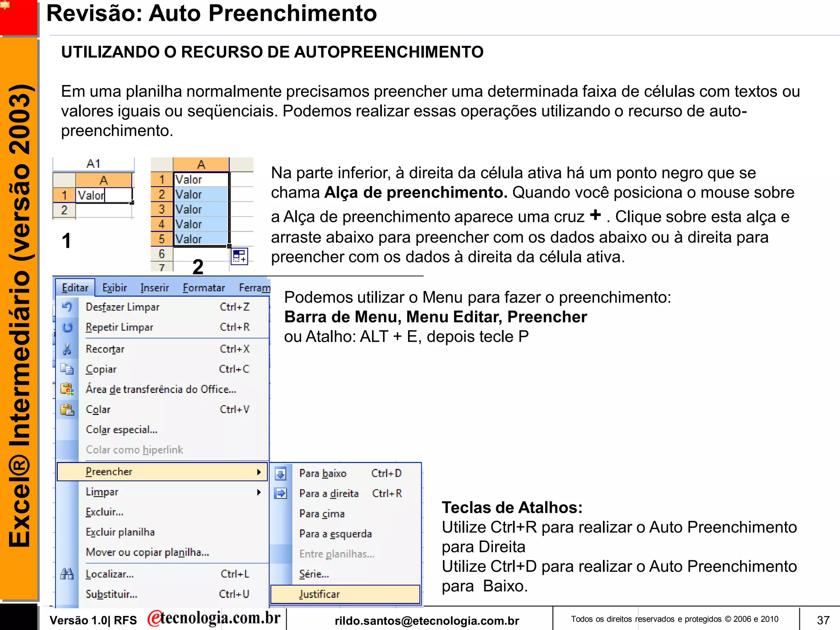Screen dimensions: 840x630
Task: Click cell A5 Valor in sheet 2
Action: coord(201,239)
